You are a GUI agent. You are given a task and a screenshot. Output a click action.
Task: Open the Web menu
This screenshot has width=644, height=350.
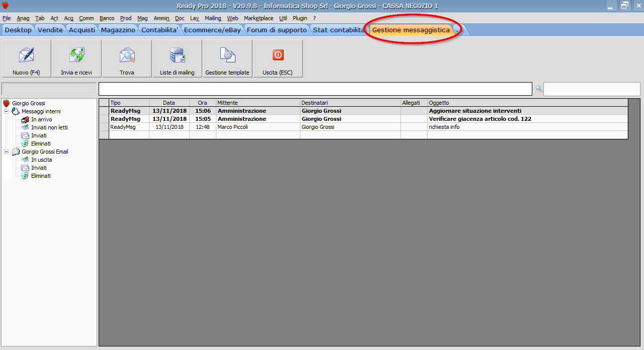tap(232, 18)
